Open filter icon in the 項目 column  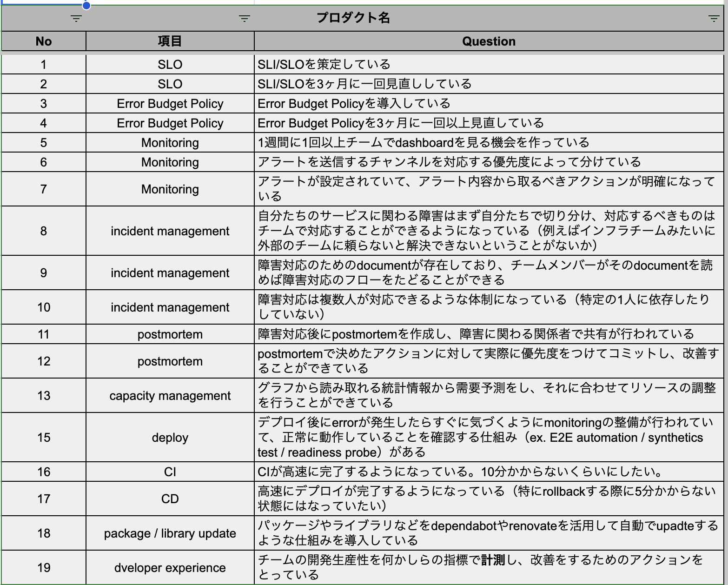click(x=245, y=19)
